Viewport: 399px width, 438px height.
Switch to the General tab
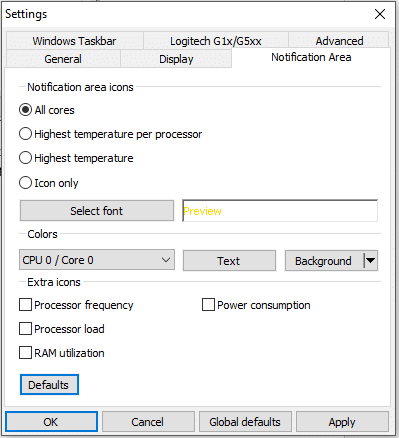click(63, 59)
